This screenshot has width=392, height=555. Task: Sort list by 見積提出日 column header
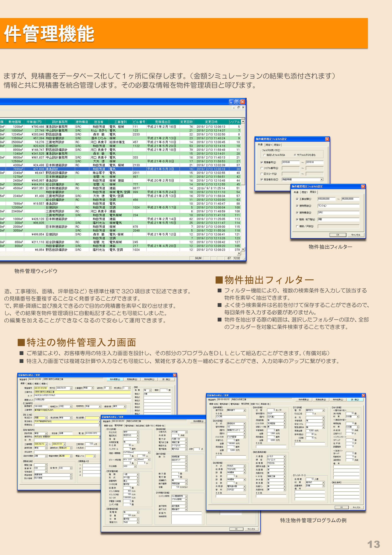[x=162, y=122]
